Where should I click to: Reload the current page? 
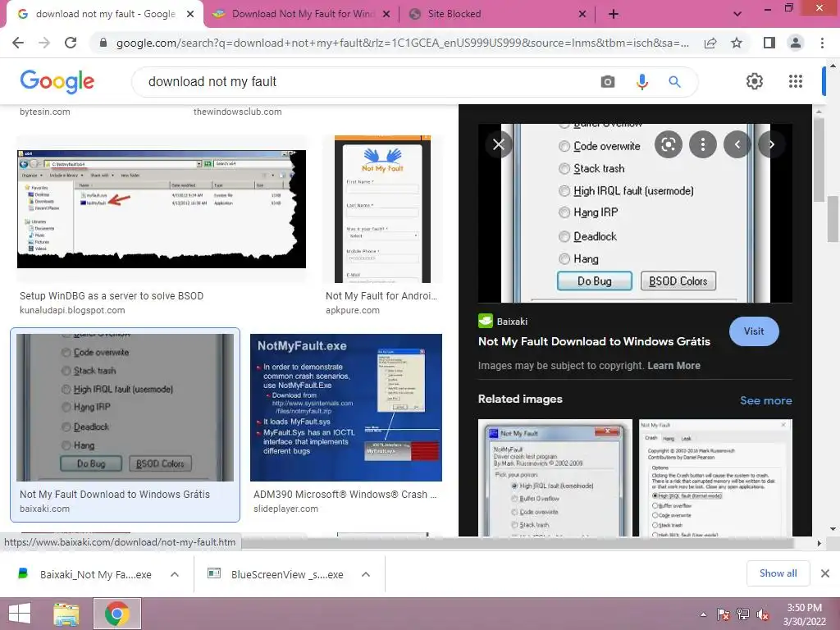tap(71, 43)
